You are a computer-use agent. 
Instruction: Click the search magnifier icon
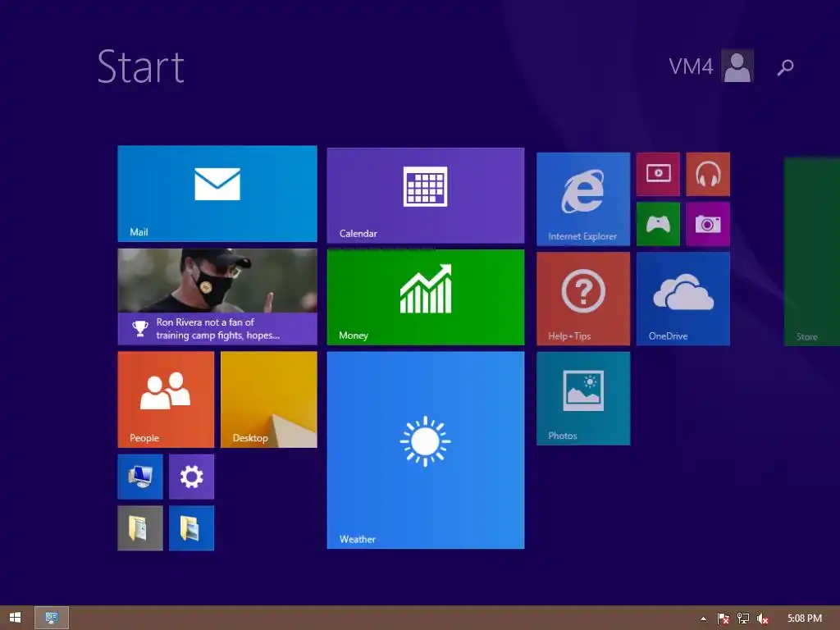[785, 67]
